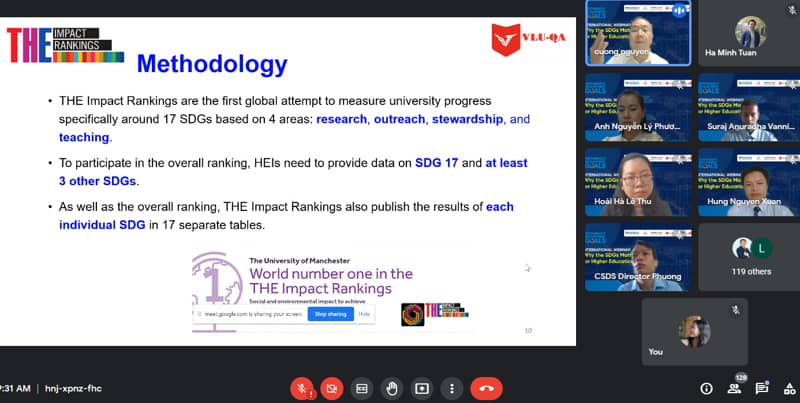Expand the 119 others participants tile
Image resolution: width=800 pixels, height=403 pixels.
[x=750, y=255]
